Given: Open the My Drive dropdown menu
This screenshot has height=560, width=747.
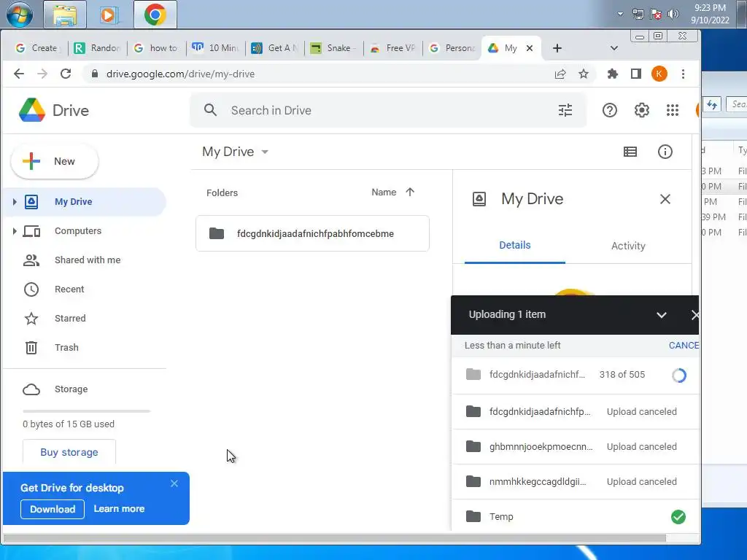Looking at the screenshot, I should (x=236, y=152).
